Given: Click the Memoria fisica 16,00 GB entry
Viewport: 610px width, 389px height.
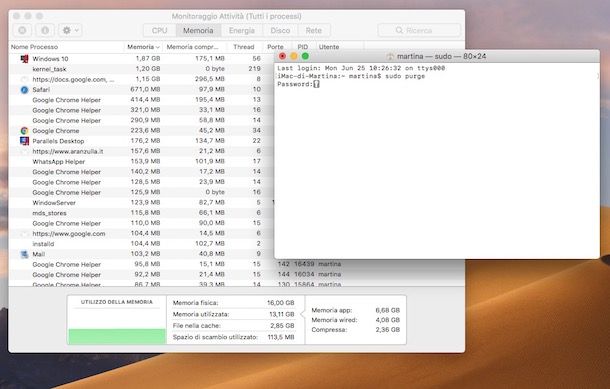Looking at the screenshot, I should coord(233,303).
